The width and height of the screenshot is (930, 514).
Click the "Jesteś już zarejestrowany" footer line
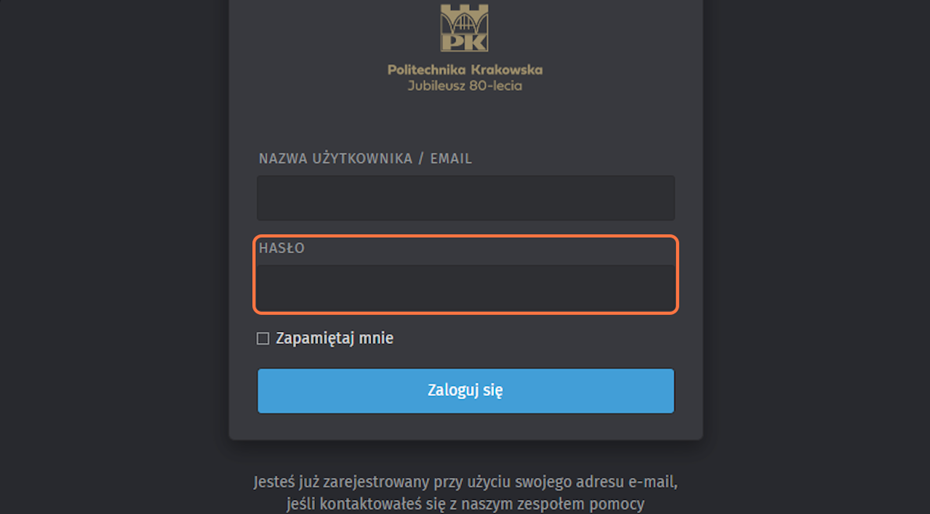tap(465, 482)
